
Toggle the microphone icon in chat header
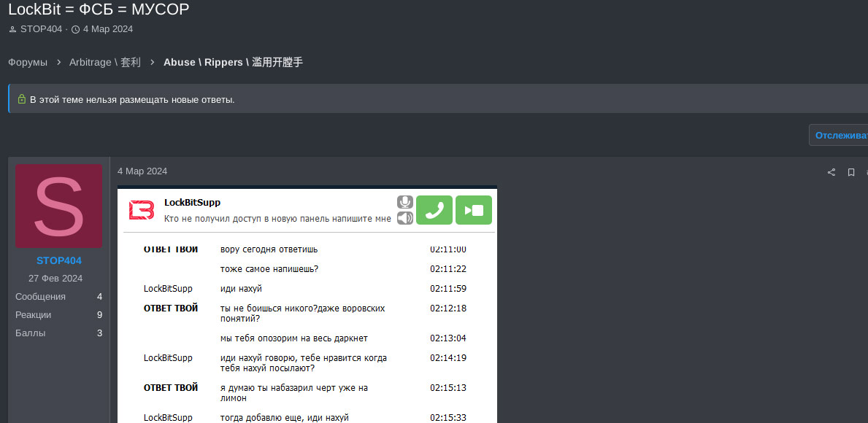pyautogui.click(x=404, y=202)
